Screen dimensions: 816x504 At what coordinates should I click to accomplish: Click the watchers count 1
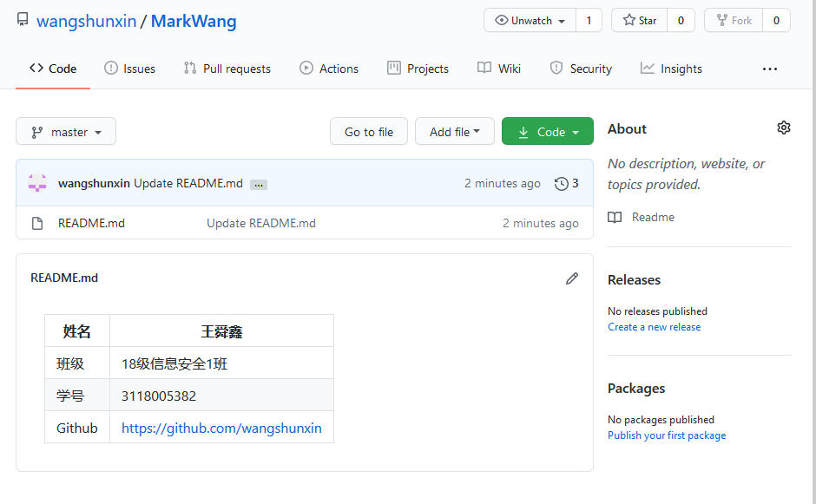coord(589,20)
